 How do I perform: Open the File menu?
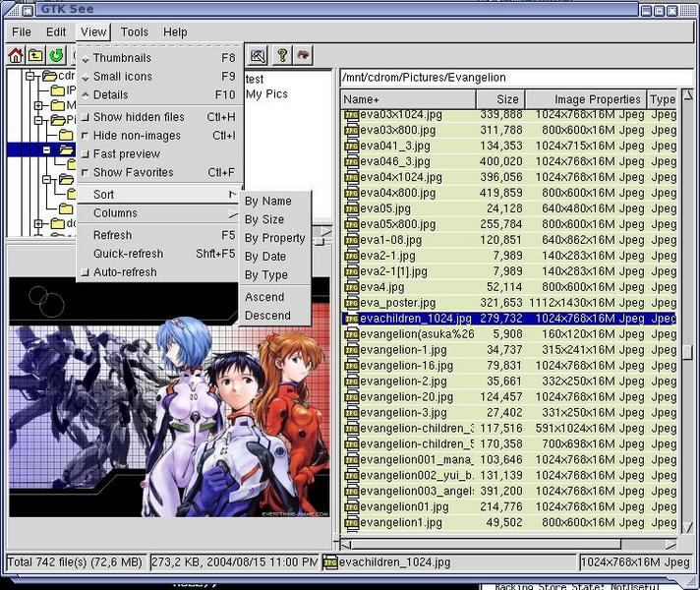click(x=22, y=32)
